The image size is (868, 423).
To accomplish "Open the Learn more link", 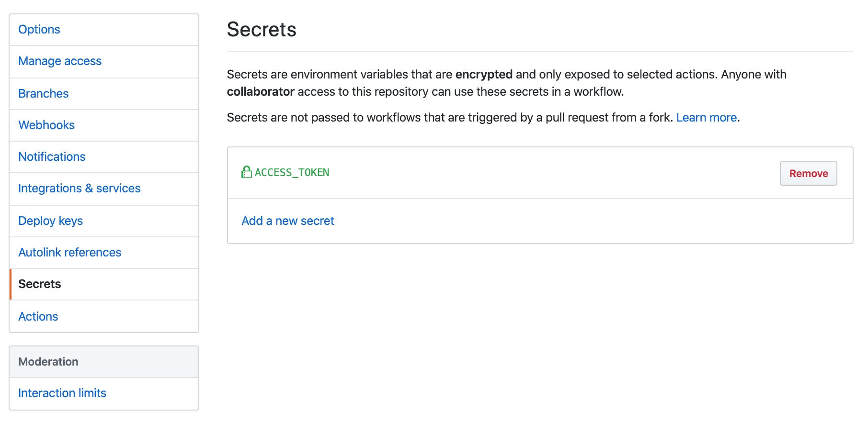I will pos(707,117).
